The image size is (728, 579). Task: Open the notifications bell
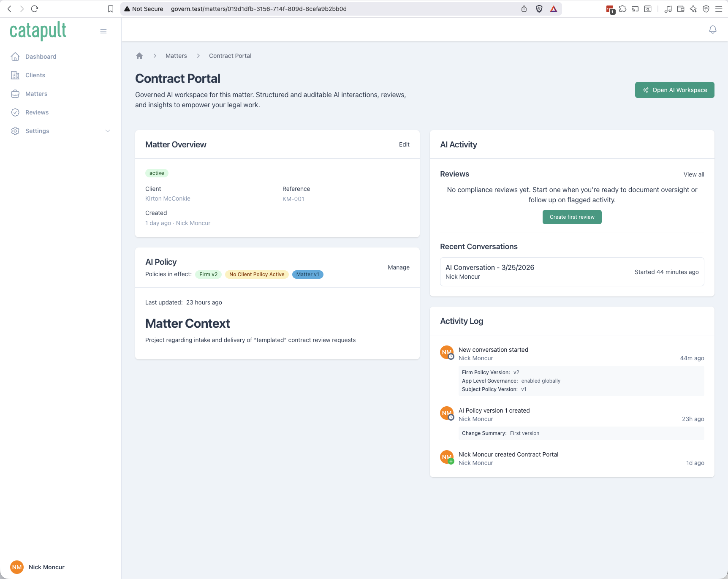pos(712,30)
